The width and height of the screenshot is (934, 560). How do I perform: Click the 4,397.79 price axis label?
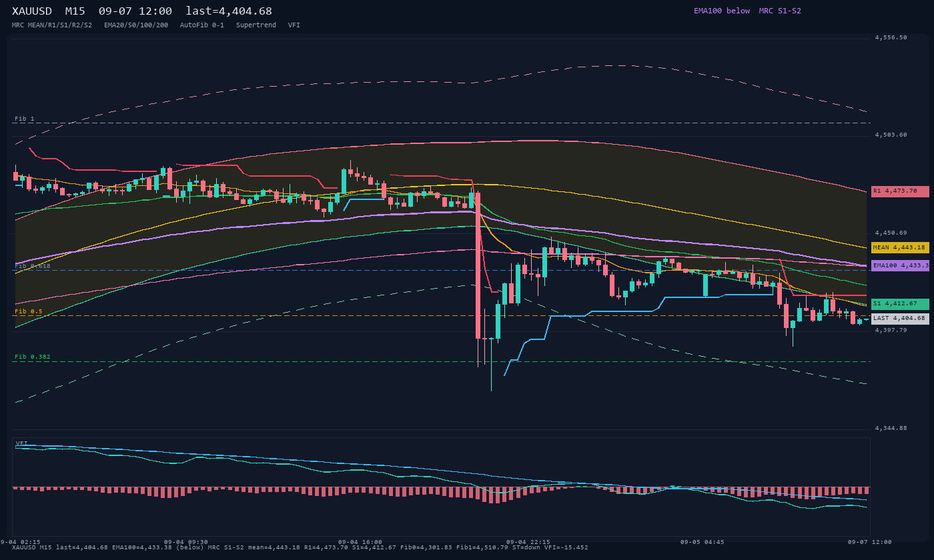pos(891,330)
